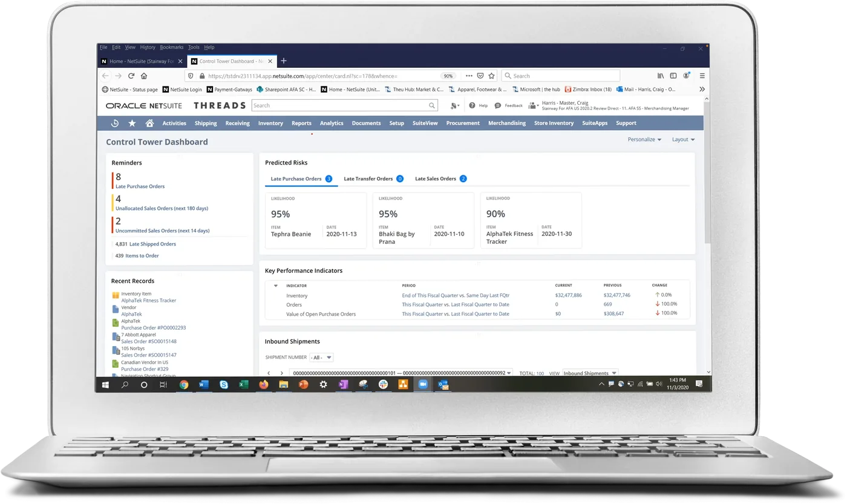Open Google Chrome from the taskbar
Image resolution: width=847 pixels, height=504 pixels.
coord(184,384)
